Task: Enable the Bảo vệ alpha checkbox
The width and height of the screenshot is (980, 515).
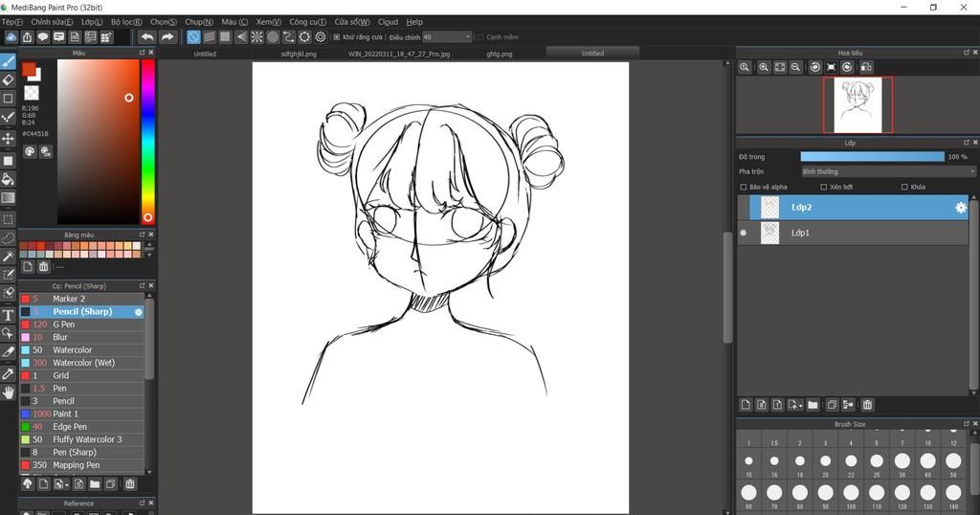Action: click(x=743, y=187)
